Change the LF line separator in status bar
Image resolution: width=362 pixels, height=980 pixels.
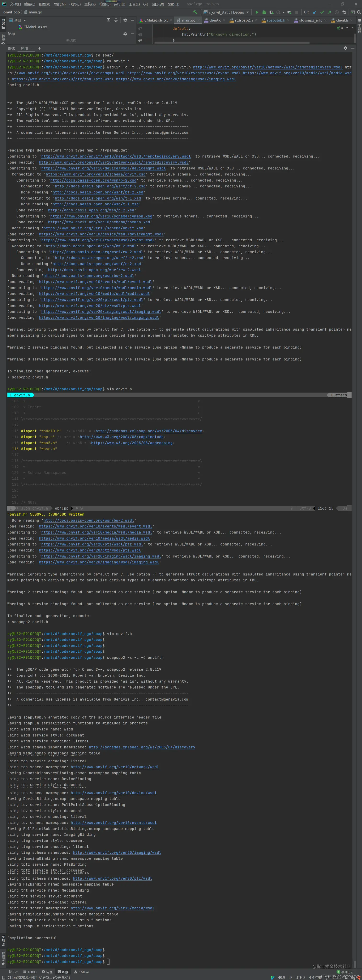(290, 977)
